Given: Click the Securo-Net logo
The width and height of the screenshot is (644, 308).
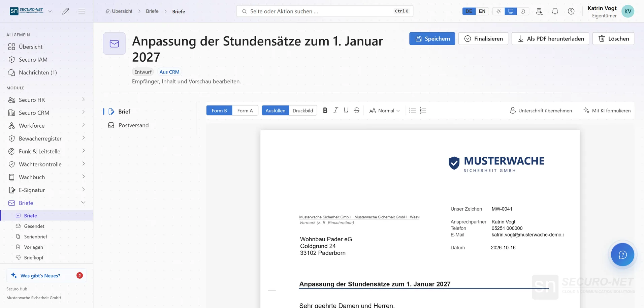Looking at the screenshot, I should (x=27, y=11).
